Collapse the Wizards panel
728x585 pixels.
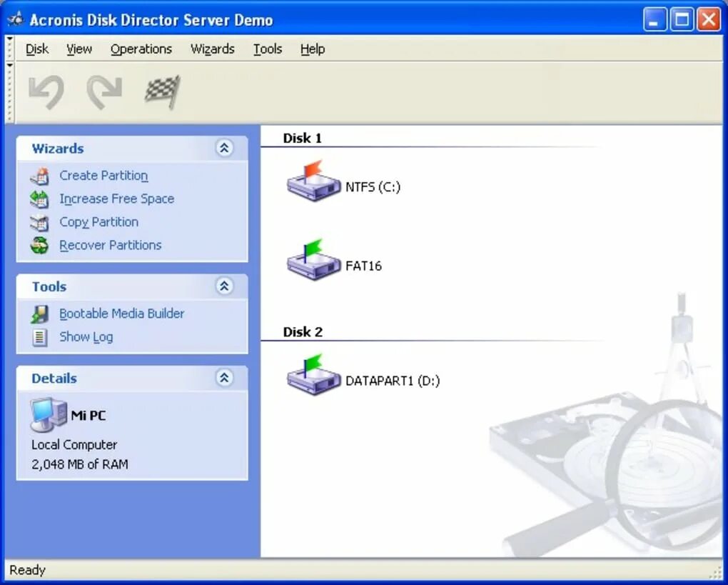(224, 149)
